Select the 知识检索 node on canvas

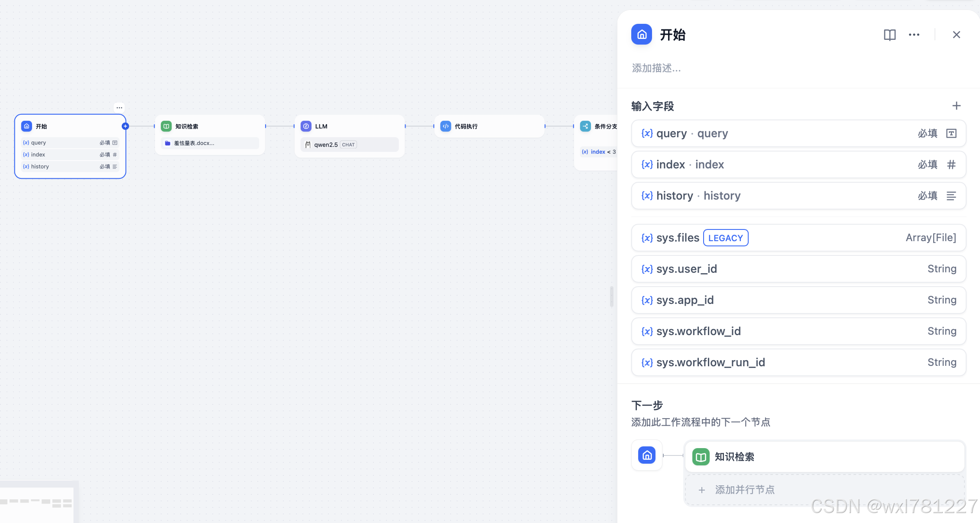[210, 135]
